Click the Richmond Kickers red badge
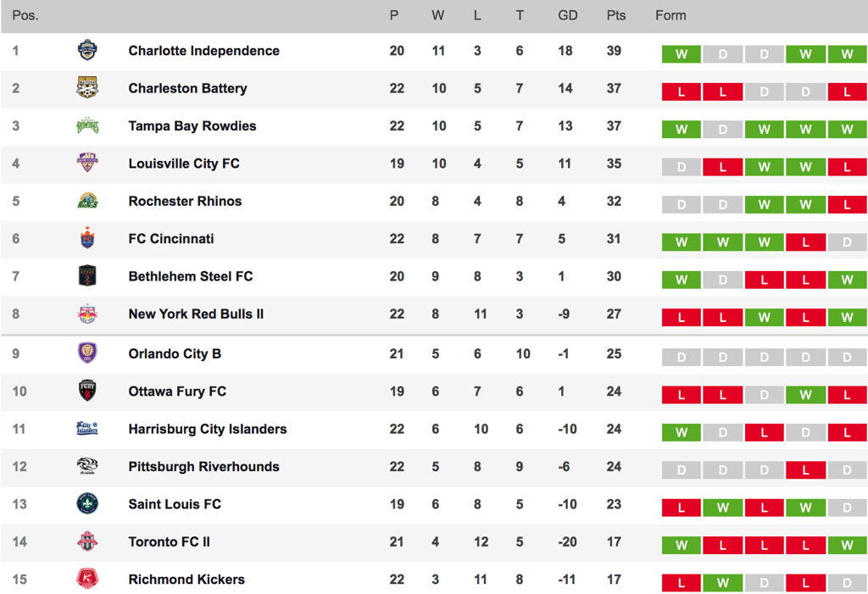This screenshot has width=868, height=594. [87, 579]
